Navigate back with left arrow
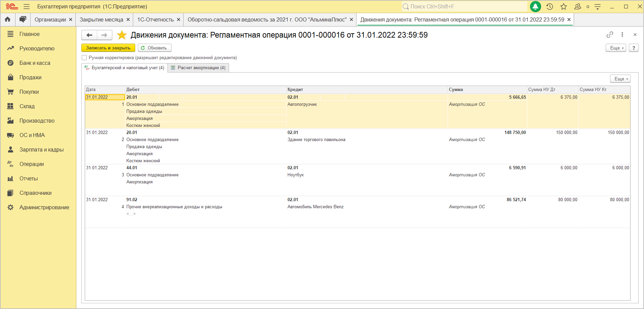644x309 pixels. (89, 35)
